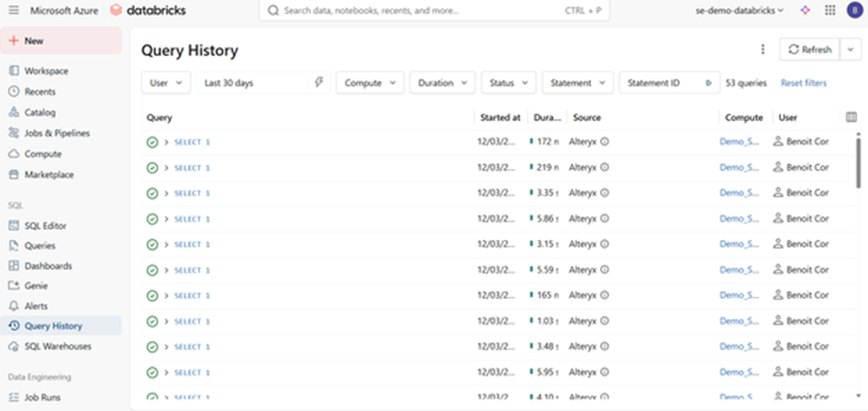Open the table column settings icon

pos(851,117)
